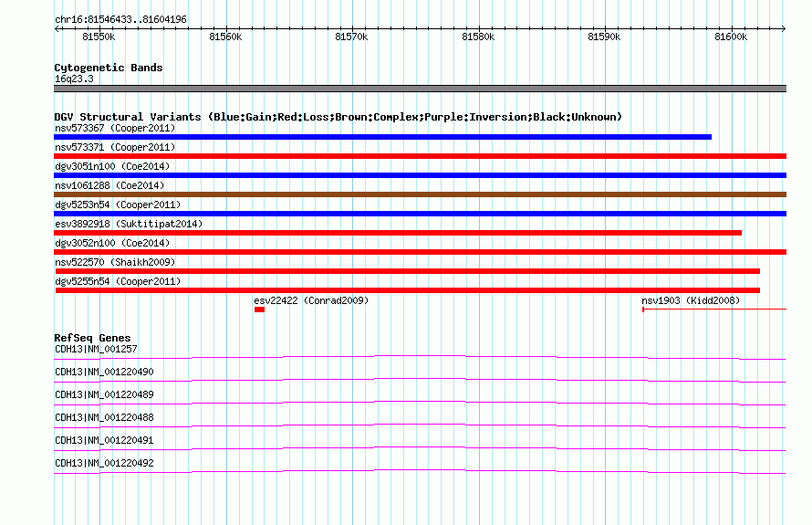This screenshot has height=525, width=812.
Task: Open the esv3892918 (Suktitipat2014) label
Action: pyautogui.click(x=129, y=224)
